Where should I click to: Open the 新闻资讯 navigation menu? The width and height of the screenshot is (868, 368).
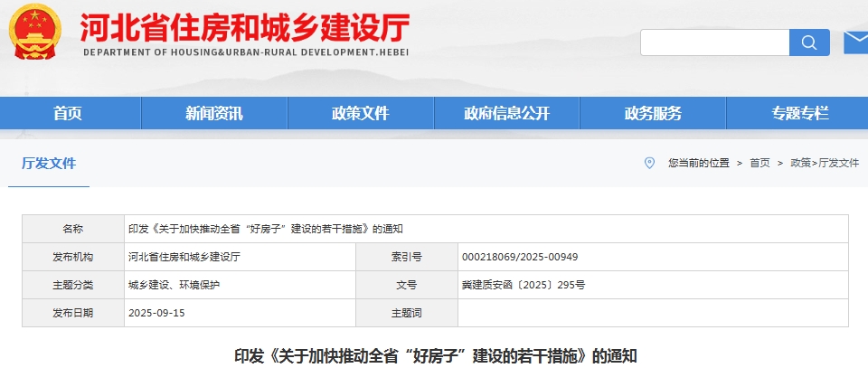pyautogui.click(x=214, y=113)
